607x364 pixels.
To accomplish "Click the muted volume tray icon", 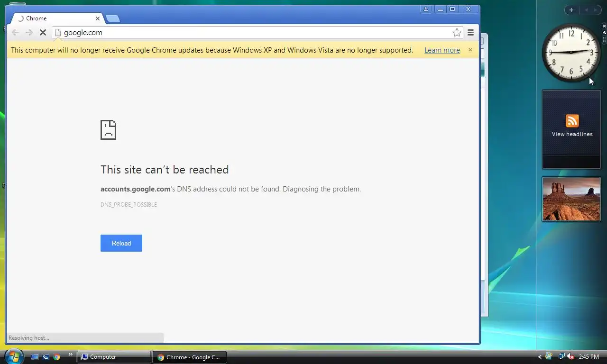I will pyautogui.click(x=570, y=356).
